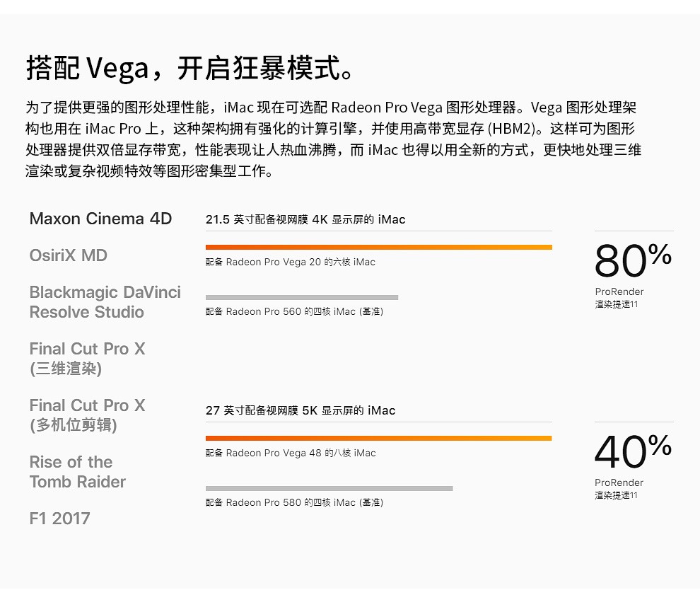Select the Maxon Cinema 4D tab

click(100, 219)
